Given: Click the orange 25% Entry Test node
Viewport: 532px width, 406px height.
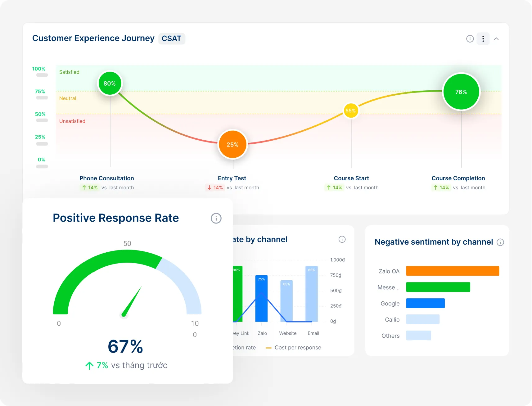Looking at the screenshot, I should pos(232,145).
